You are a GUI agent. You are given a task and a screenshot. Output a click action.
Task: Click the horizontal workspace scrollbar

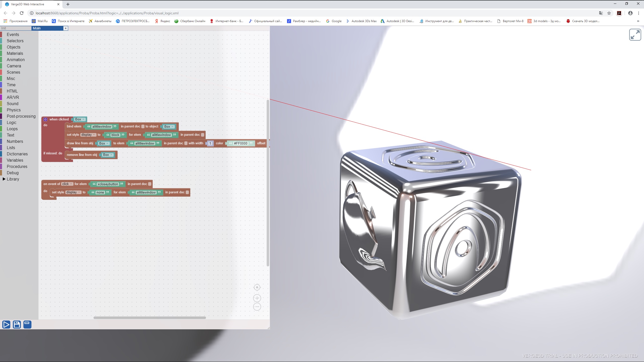pos(150,318)
